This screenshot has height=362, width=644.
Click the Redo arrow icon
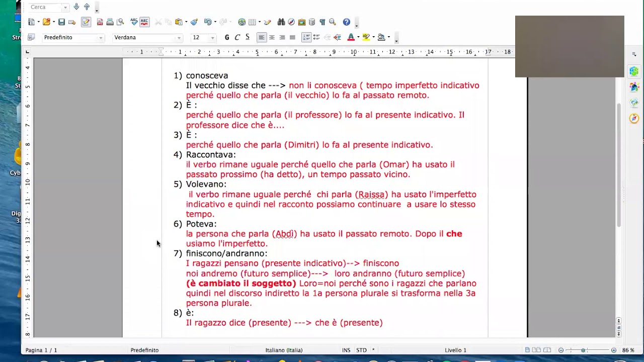(223, 22)
